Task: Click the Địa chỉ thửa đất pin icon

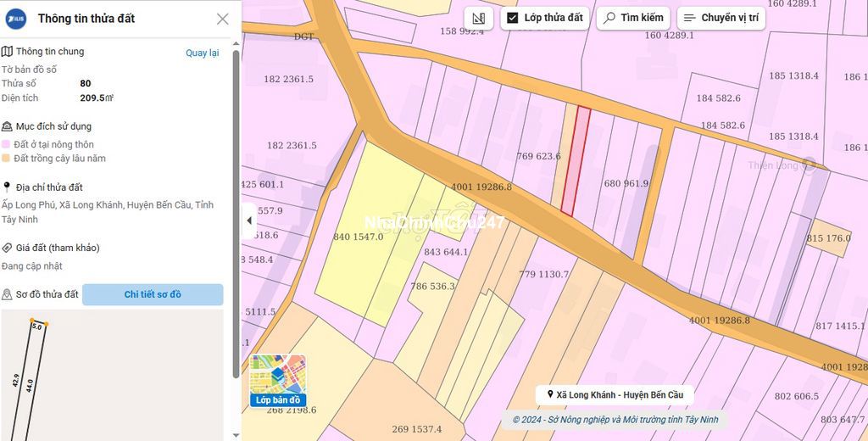Action: (7, 187)
